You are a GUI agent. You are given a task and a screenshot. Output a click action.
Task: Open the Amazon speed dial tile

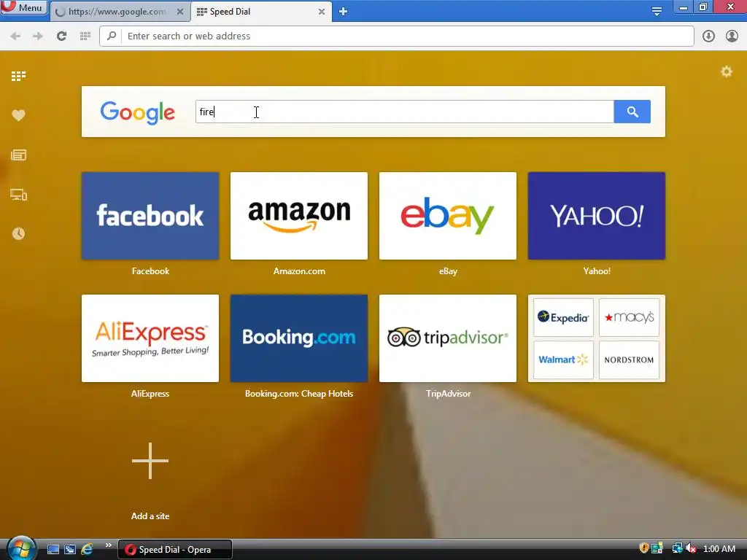click(298, 216)
